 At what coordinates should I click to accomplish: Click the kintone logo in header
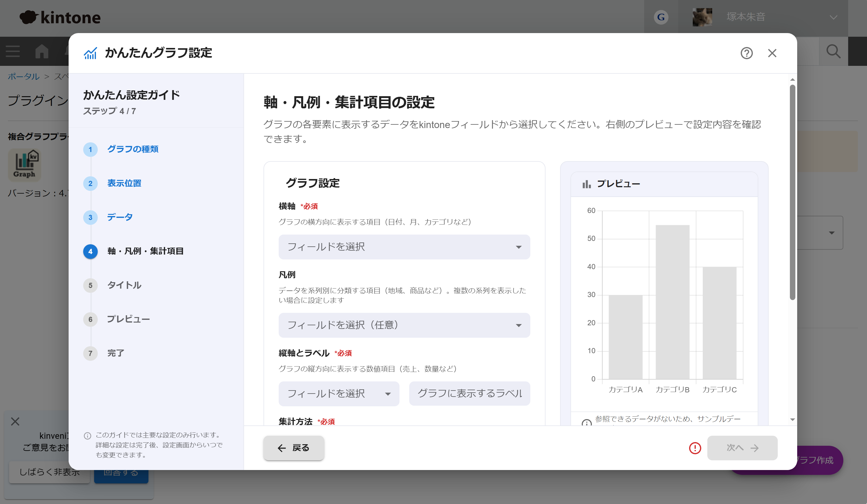60,17
